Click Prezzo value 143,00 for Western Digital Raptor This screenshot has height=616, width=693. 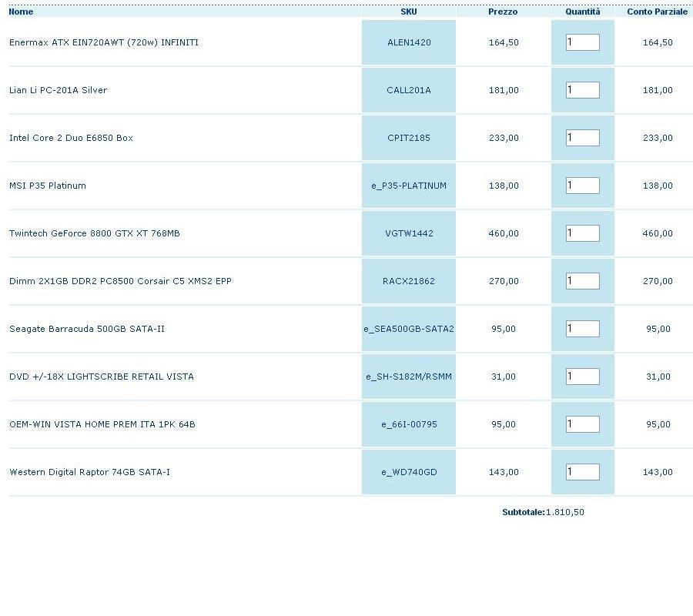[504, 472]
